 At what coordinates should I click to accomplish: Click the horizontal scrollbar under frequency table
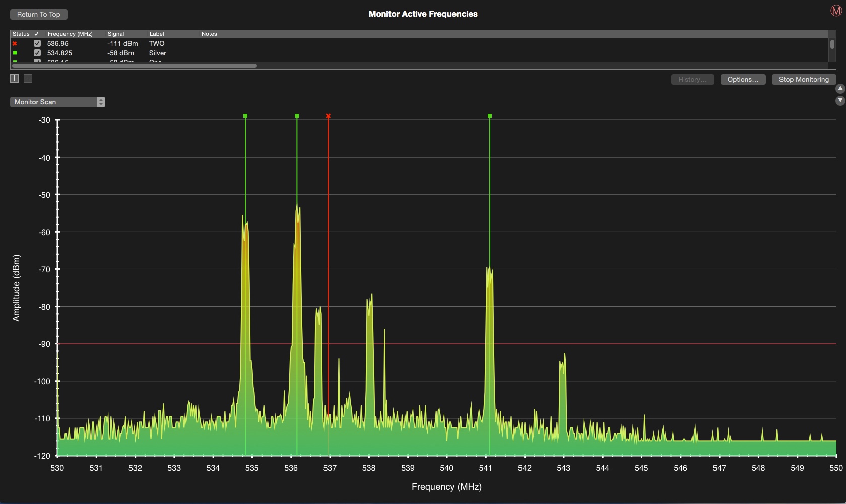(134, 66)
